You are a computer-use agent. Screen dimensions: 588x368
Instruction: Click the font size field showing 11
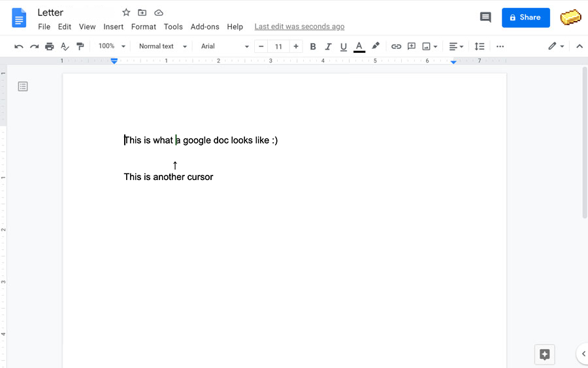[278, 46]
